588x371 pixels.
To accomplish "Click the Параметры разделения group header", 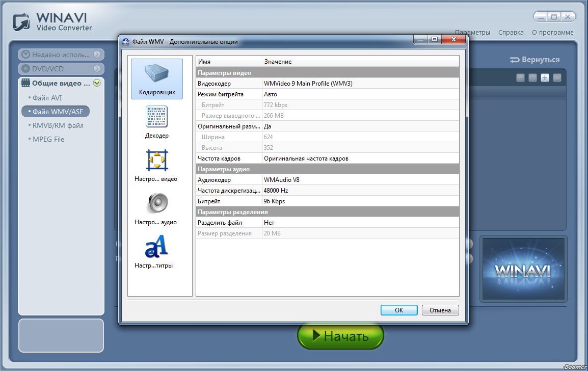I will click(328, 212).
